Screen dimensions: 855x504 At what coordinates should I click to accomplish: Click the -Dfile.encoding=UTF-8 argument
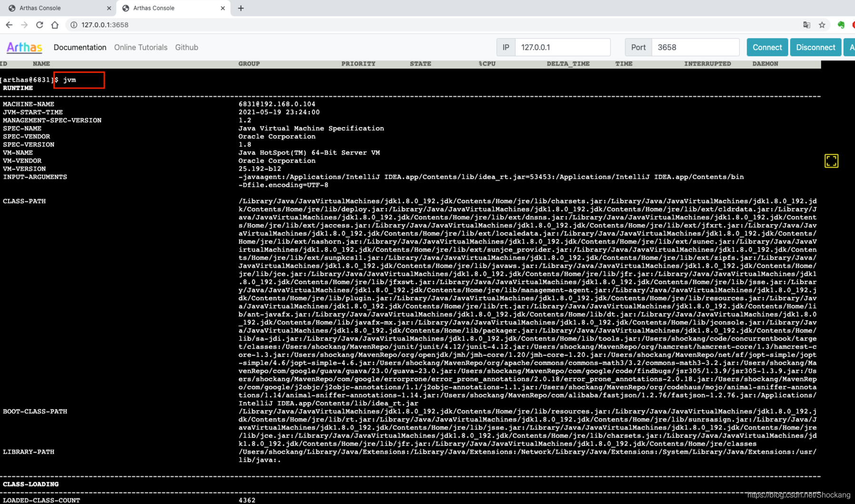283,185
